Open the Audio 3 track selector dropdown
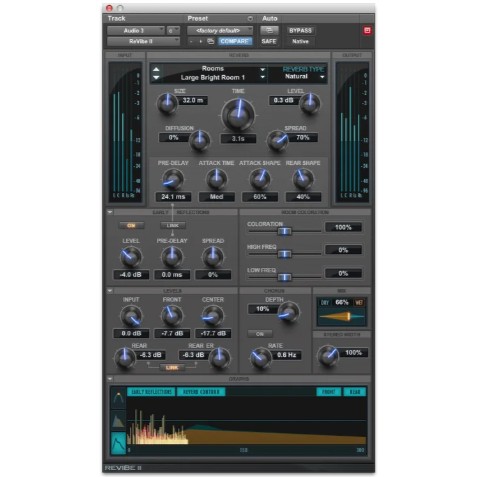Screen dimensions: 477x477 (136, 31)
